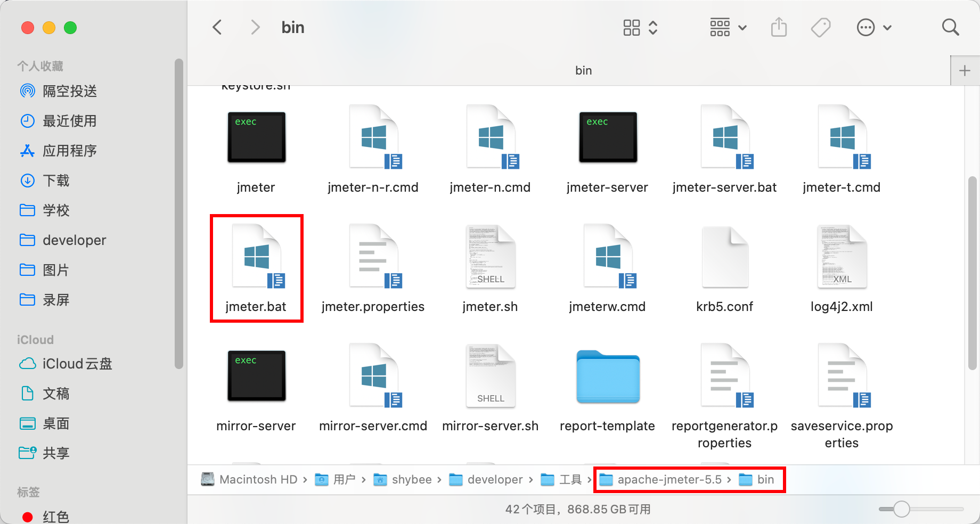Click shybee in the path bar

(403, 479)
